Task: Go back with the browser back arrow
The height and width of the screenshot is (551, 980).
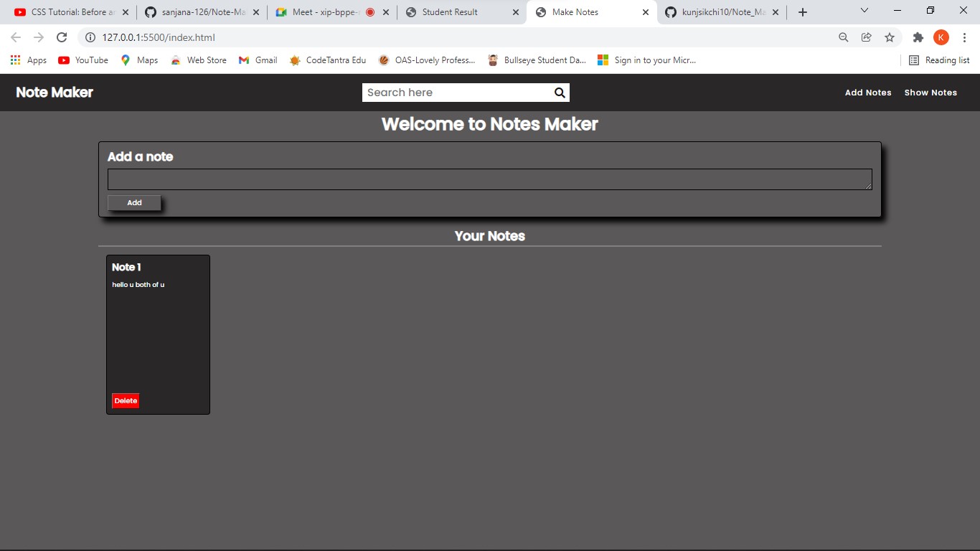Action: click(16, 37)
